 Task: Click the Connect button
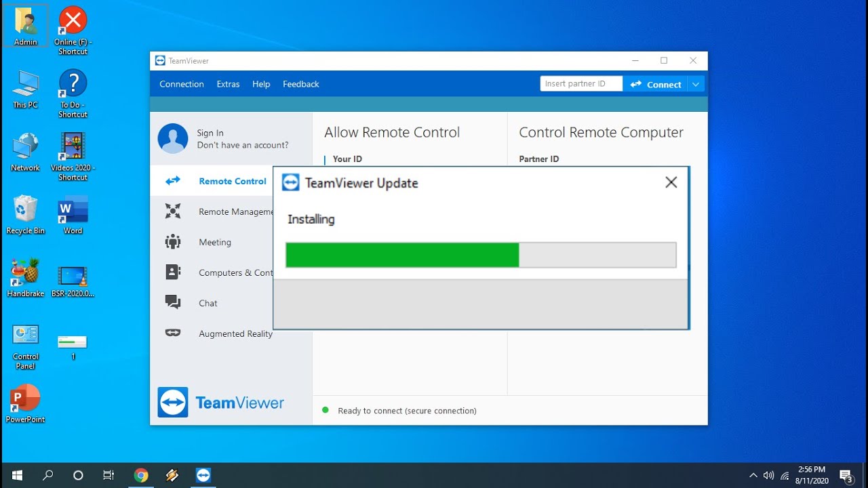(656, 84)
